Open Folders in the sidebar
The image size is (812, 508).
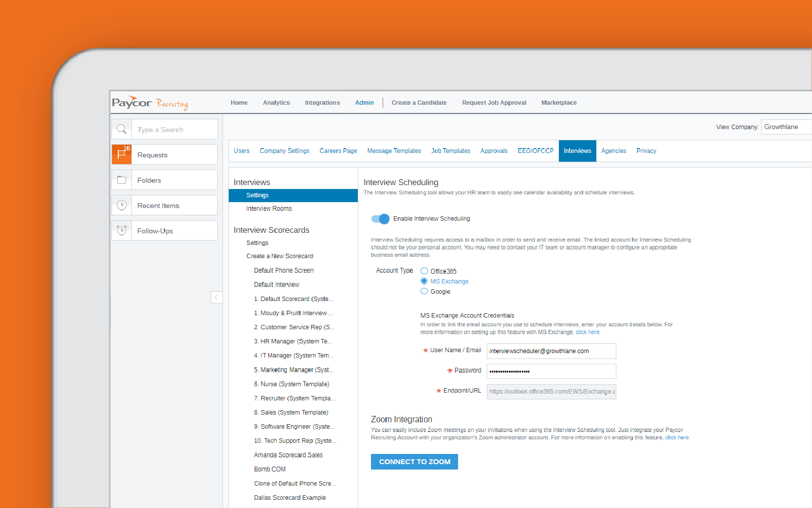[x=165, y=180]
